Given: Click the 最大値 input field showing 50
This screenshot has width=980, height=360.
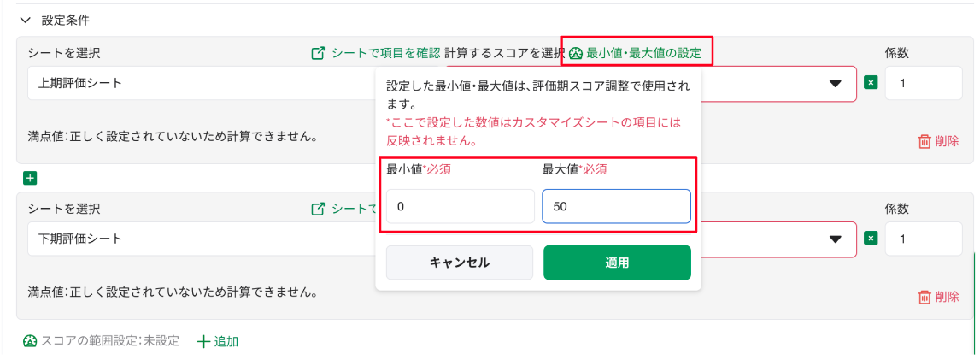Looking at the screenshot, I should (x=616, y=206).
